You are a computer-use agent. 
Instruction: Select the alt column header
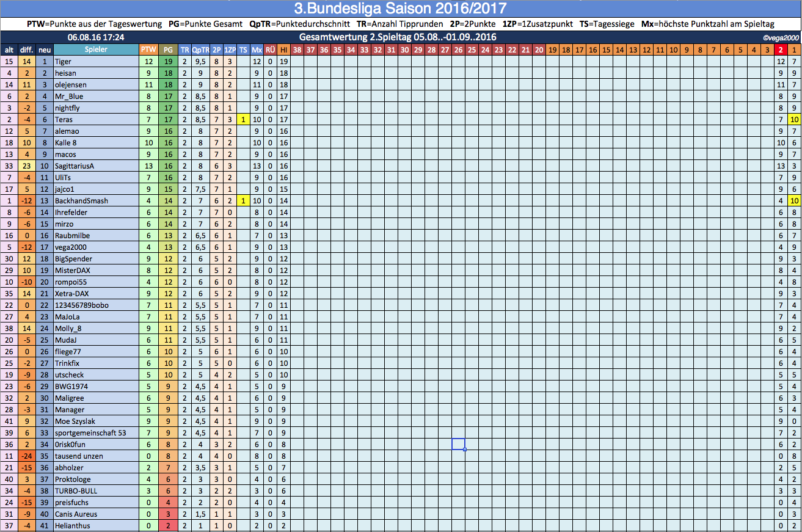tap(9, 49)
